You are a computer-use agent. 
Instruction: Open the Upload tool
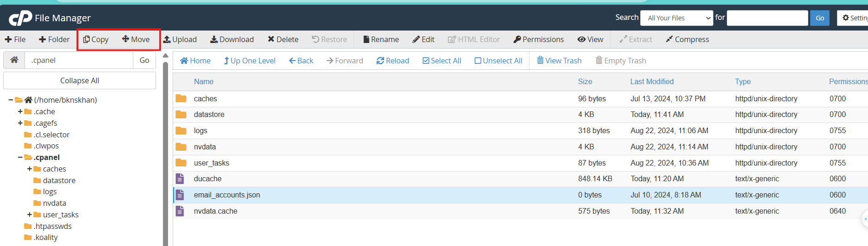click(x=180, y=39)
